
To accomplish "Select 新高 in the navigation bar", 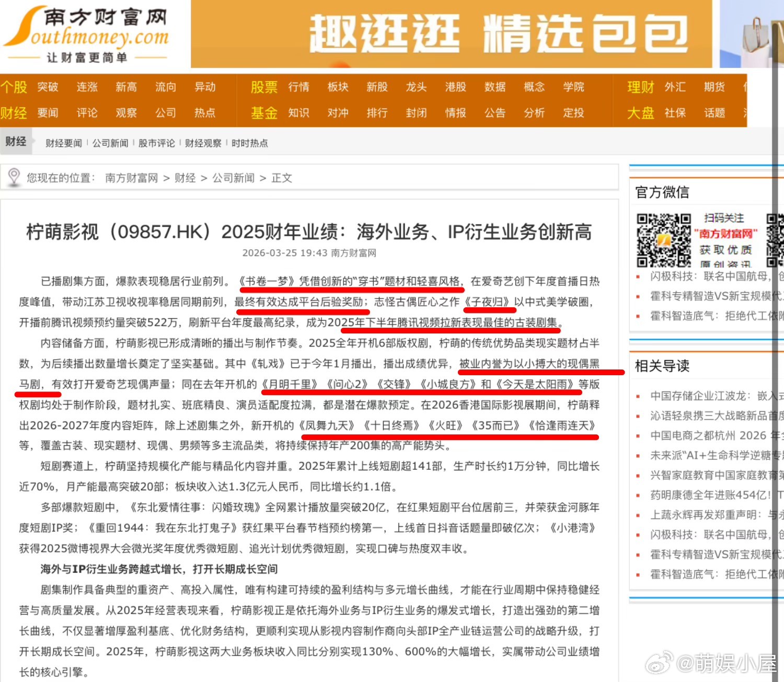I will [x=126, y=87].
